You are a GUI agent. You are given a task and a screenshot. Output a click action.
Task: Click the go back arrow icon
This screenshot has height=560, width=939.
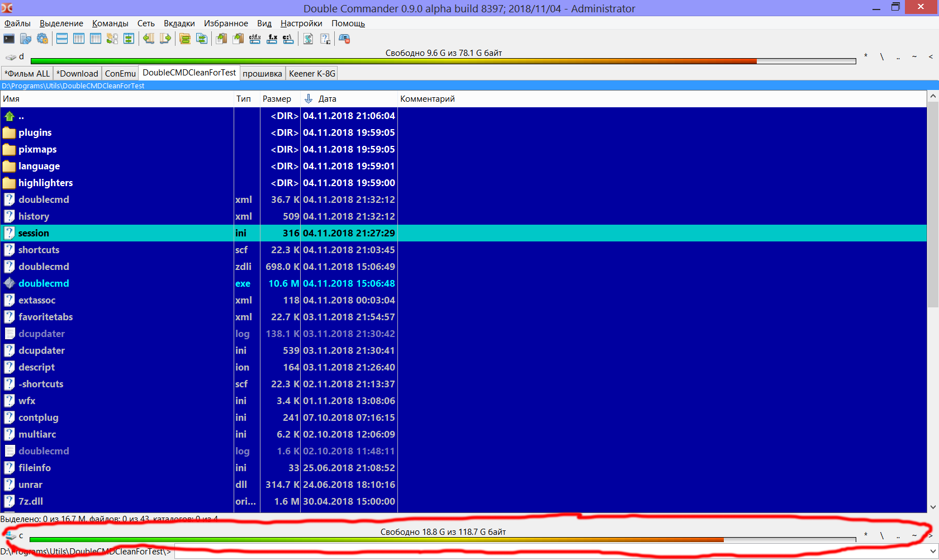pos(148,39)
